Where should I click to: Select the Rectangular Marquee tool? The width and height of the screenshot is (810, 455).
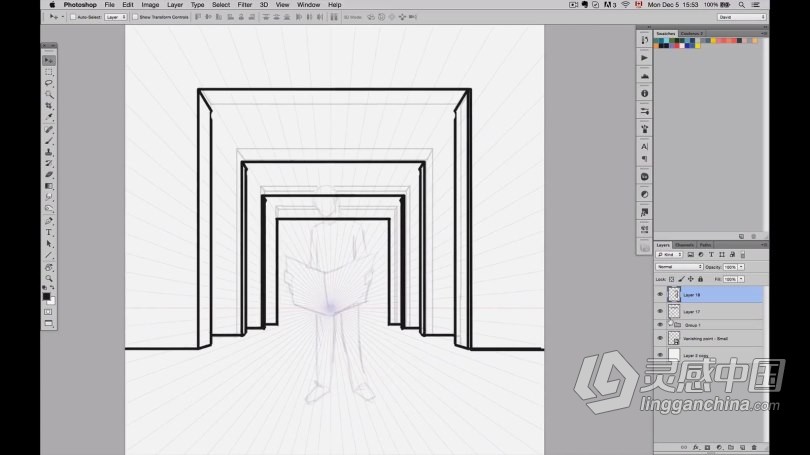(x=48, y=72)
